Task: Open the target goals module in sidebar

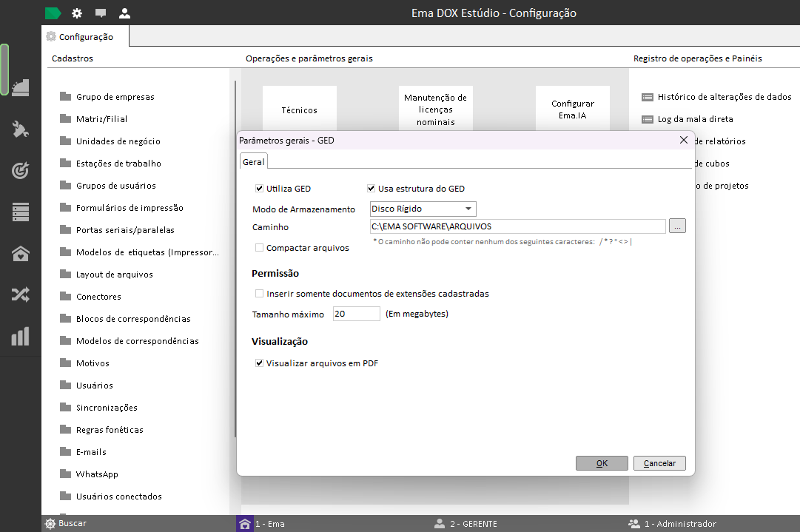Action: tap(21, 170)
